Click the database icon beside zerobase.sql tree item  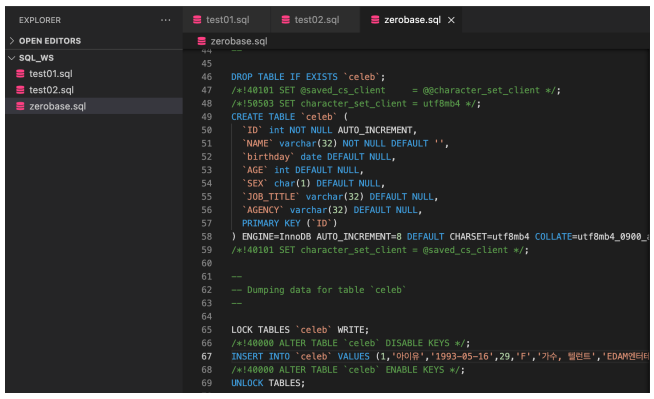coord(20,106)
